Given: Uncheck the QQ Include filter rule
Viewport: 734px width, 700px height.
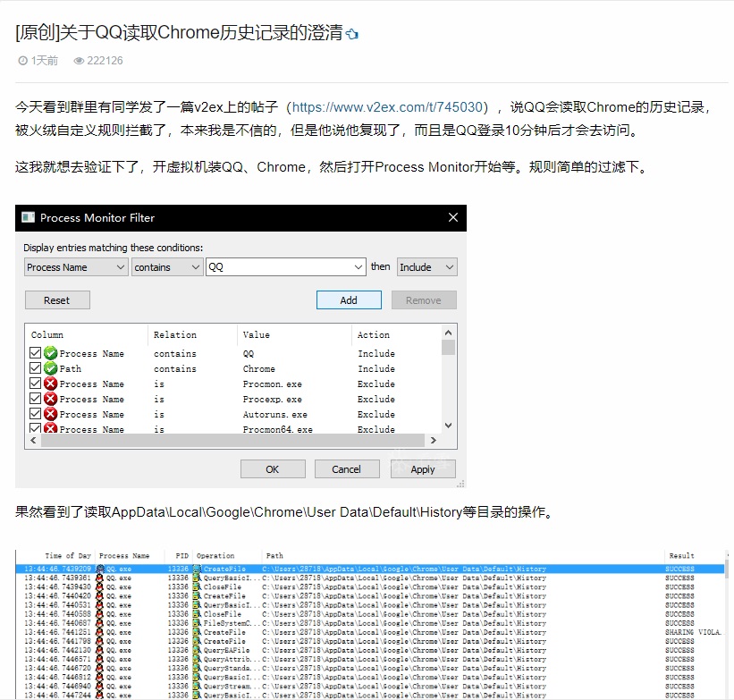Looking at the screenshot, I should pos(34,353).
